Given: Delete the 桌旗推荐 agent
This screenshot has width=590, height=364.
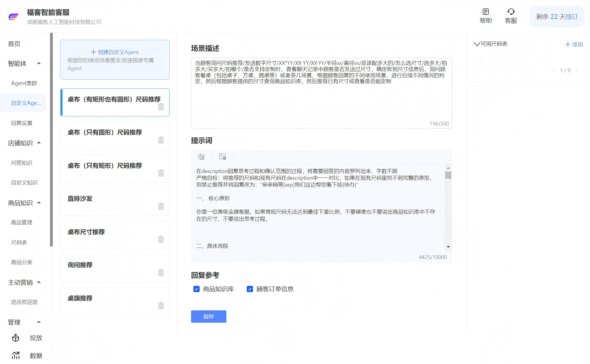Looking at the screenshot, I should click(161, 306).
